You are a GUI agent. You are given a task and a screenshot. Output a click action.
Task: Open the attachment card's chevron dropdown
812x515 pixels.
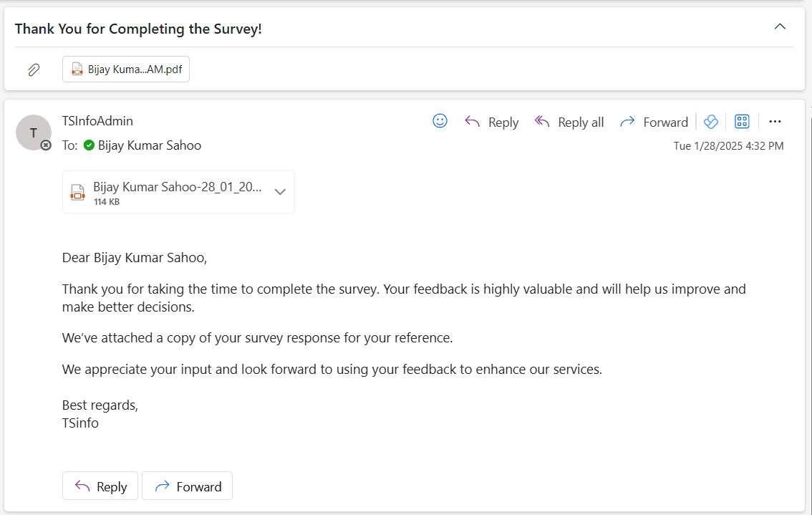coord(280,191)
